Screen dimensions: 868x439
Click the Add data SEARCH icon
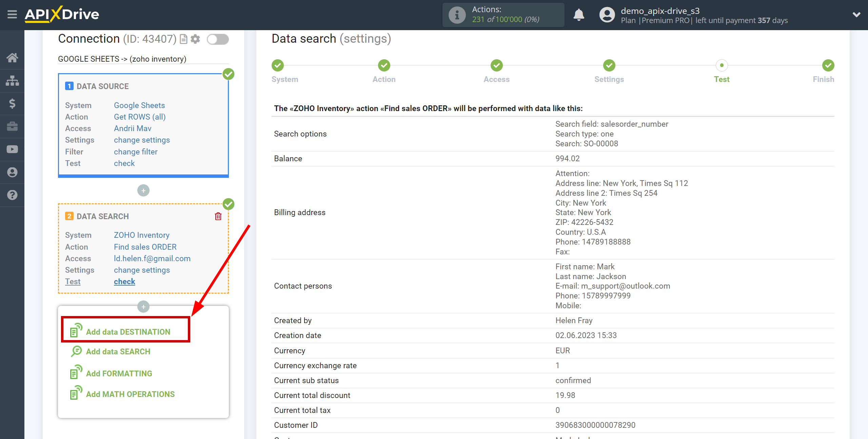tap(76, 351)
